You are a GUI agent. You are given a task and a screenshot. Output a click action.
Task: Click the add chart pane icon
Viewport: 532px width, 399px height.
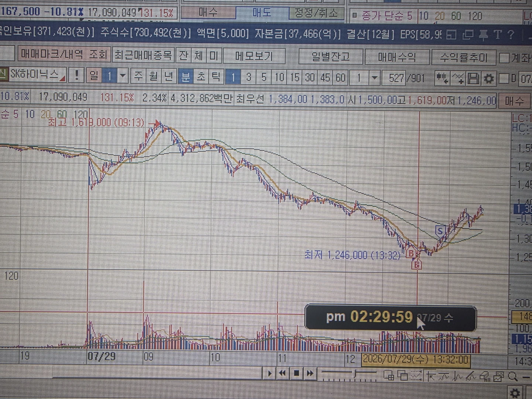point(389,376)
